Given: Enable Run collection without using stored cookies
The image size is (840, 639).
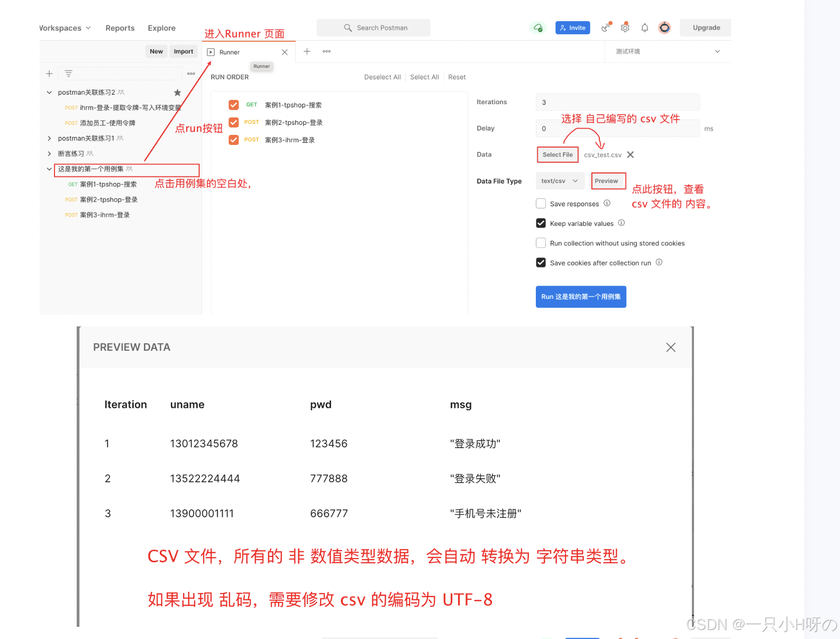Looking at the screenshot, I should pyautogui.click(x=541, y=243).
